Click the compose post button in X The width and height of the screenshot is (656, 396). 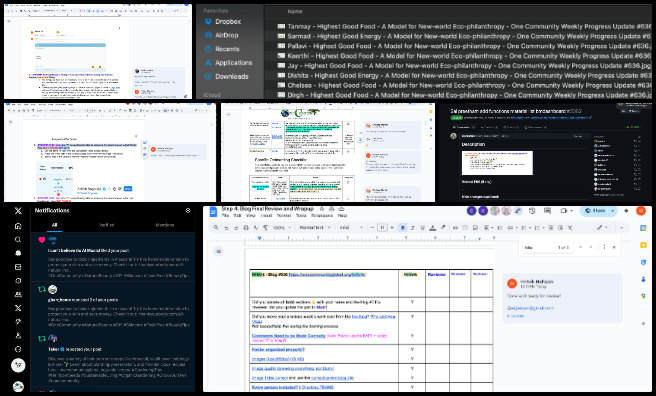coord(18,365)
